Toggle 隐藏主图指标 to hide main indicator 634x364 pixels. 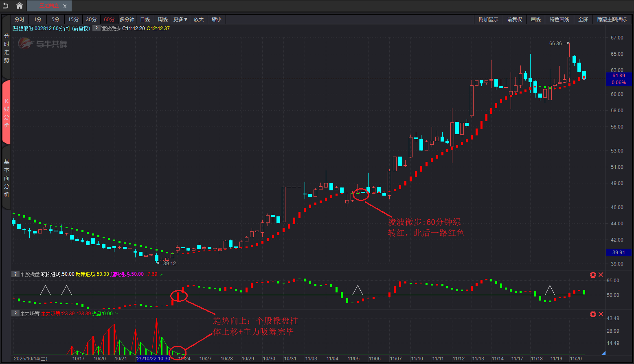point(612,20)
